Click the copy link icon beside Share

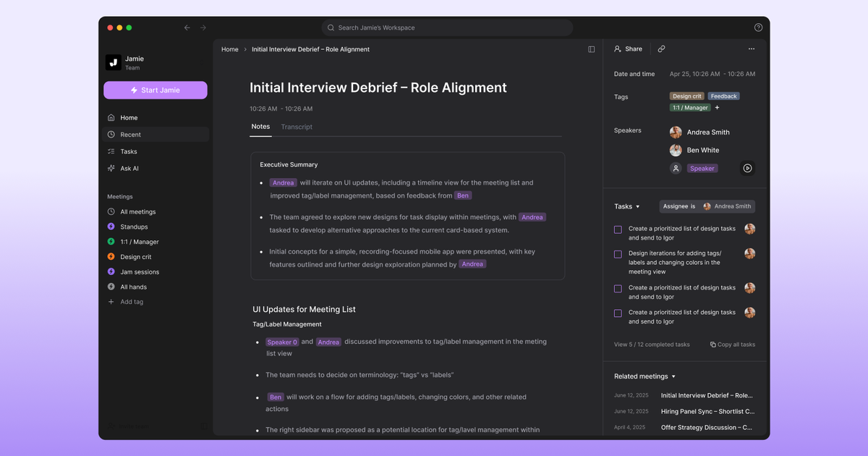[661, 48]
